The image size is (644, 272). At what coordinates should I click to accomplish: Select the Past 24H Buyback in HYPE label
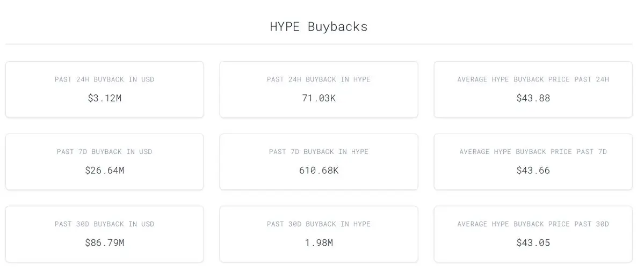point(319,79)
